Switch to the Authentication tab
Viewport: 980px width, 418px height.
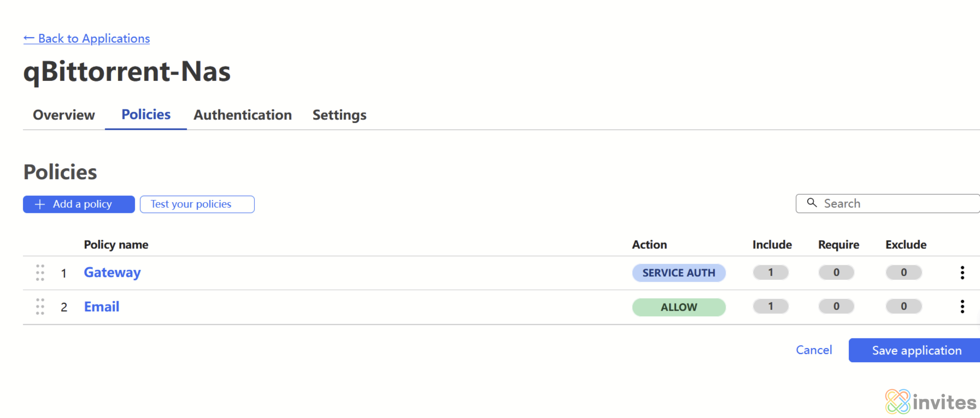point(242,115)
